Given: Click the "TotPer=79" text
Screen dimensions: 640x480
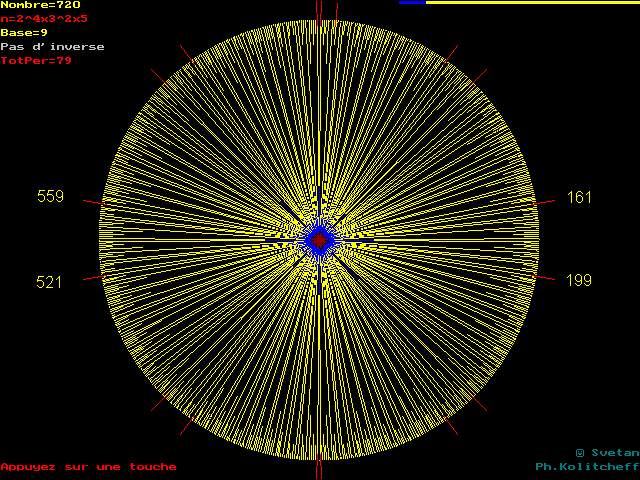Looking at the screenshot, I should (x=36, y=61).
